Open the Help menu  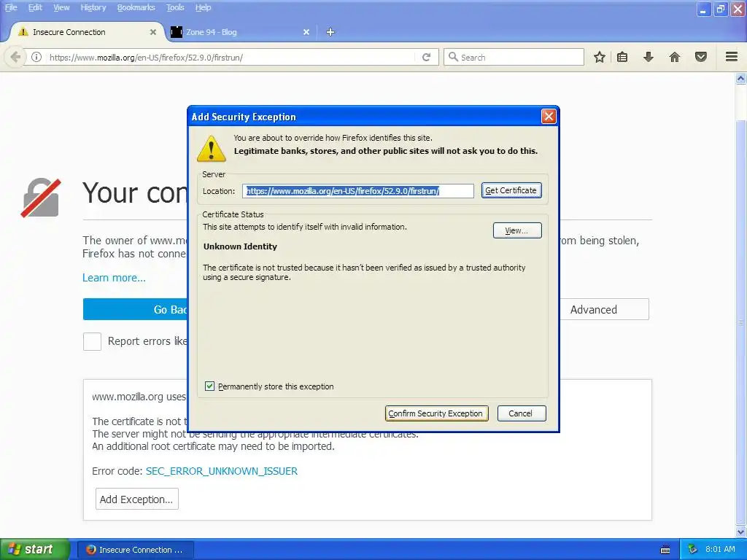click(203, 7)
